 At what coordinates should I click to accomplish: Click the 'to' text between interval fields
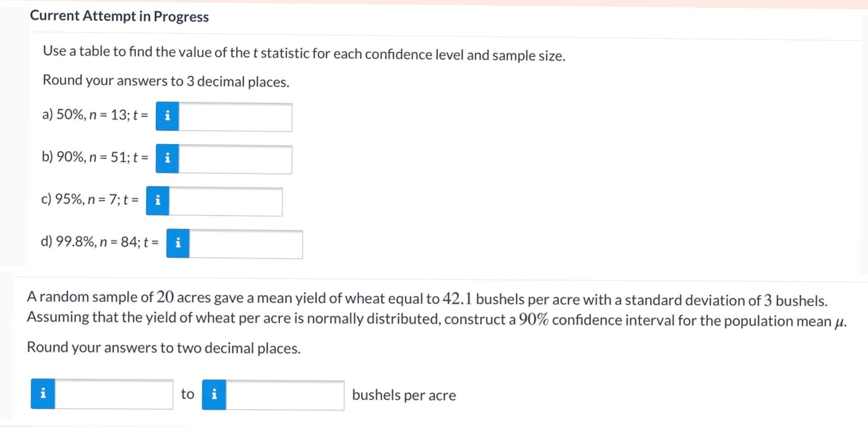point(187,394)
